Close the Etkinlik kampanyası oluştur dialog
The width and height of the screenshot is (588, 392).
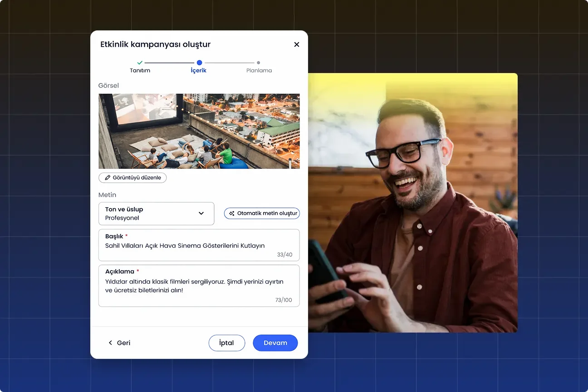pos(297,44)
